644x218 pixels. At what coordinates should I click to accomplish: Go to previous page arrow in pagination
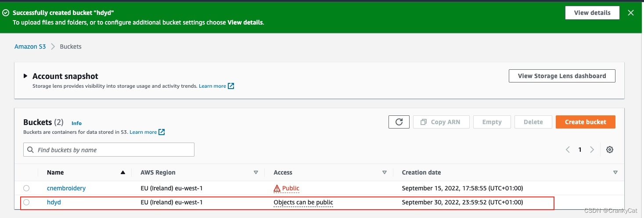568,150
